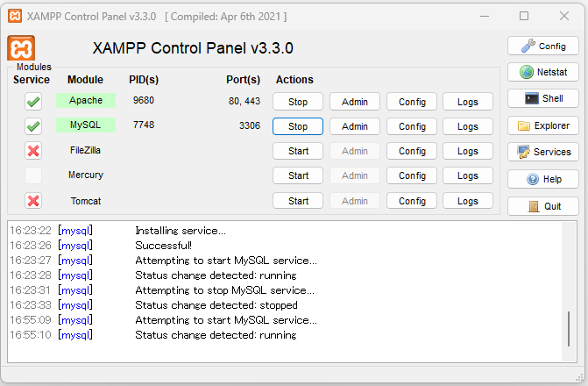The image size is (588, 386).
Task: Start the Tomcat module
Action: (298, 201)
